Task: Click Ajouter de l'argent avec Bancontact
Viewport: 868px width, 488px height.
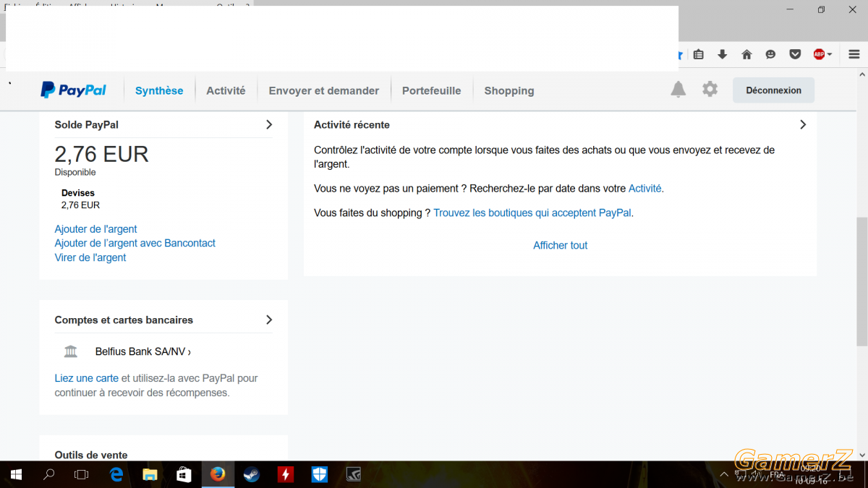Action: [x=135, y=244]
